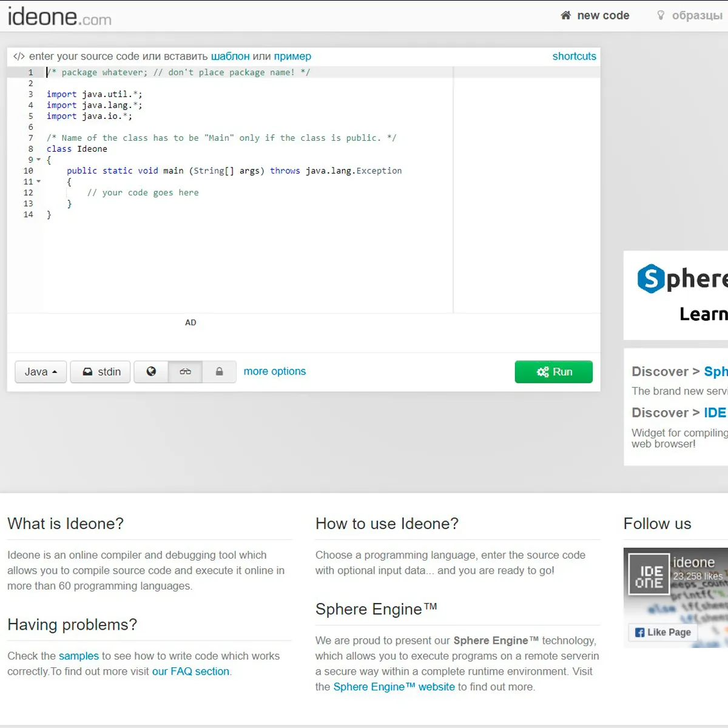This screenshot has height=728, width=728.
Task: Open the shortcuts link
Action: click(x=574, y=56)
